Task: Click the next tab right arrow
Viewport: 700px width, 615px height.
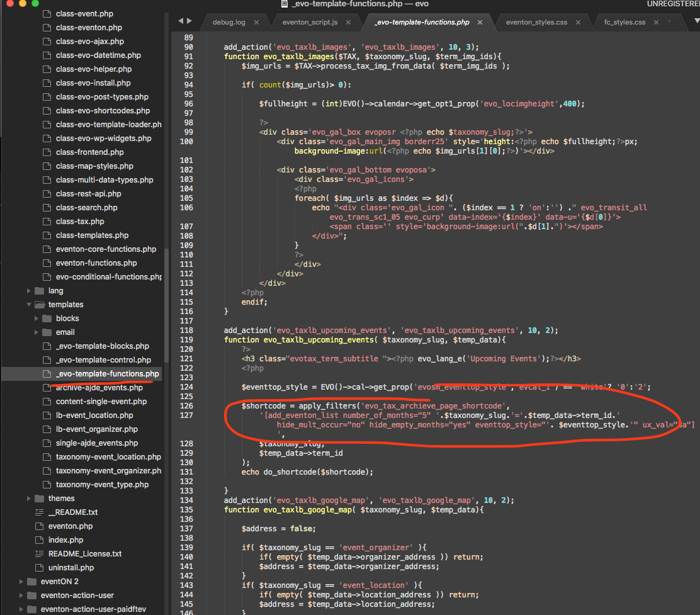Action: [x=189, y=21]
